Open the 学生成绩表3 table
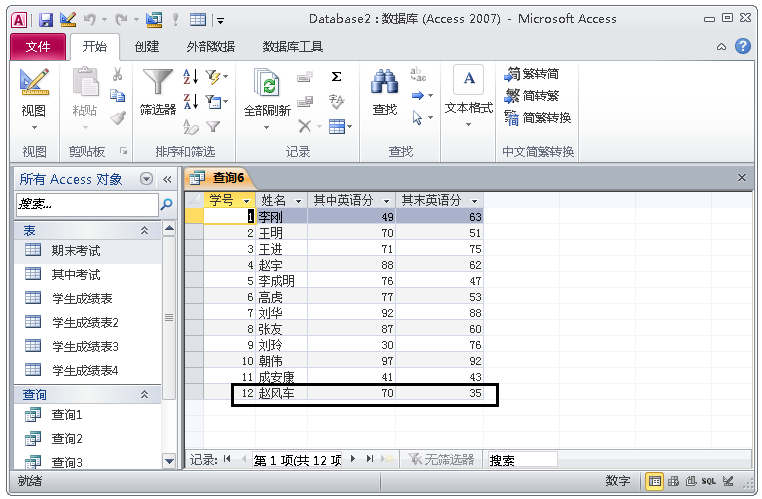This screenshot has height=499, width=762. (x=87, y=347)
